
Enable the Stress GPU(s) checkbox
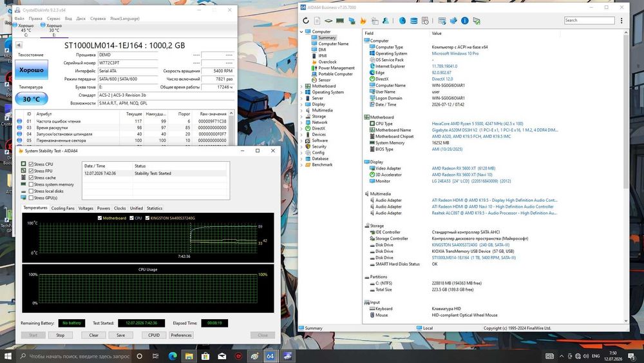tap(31, 198)
